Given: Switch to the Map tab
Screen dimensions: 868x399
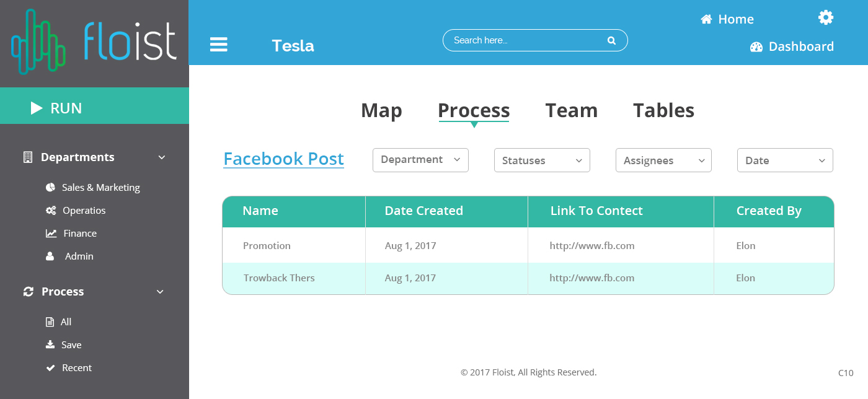Looking at the screenshot, I should (381, 111).
